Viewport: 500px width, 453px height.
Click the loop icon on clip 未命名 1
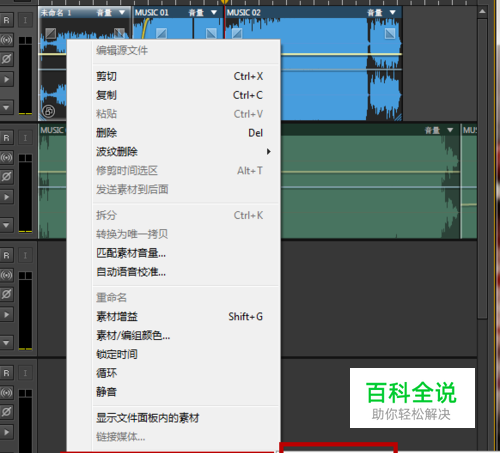pyautogui.click(x=49, y=111)
